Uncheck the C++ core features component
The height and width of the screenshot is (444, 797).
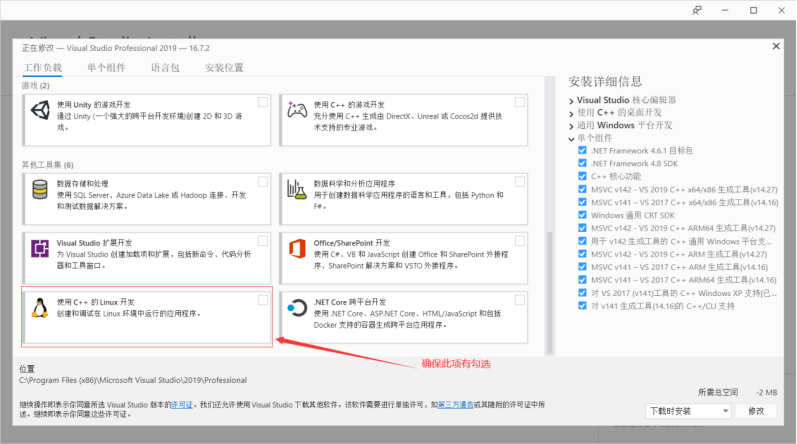pos(583,176)
